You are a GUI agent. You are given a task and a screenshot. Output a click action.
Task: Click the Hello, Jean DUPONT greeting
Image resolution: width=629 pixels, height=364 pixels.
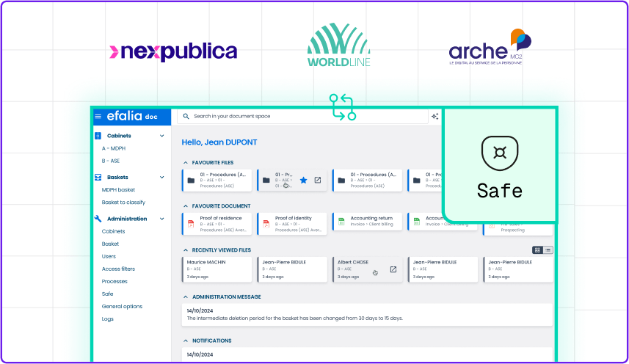pos(219,142)
